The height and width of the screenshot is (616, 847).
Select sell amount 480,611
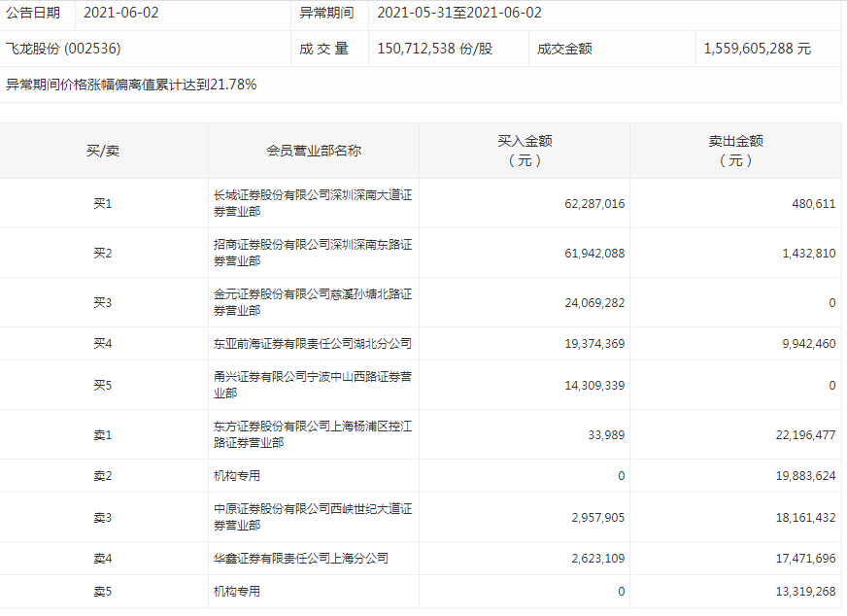click(x=814, y=204)
